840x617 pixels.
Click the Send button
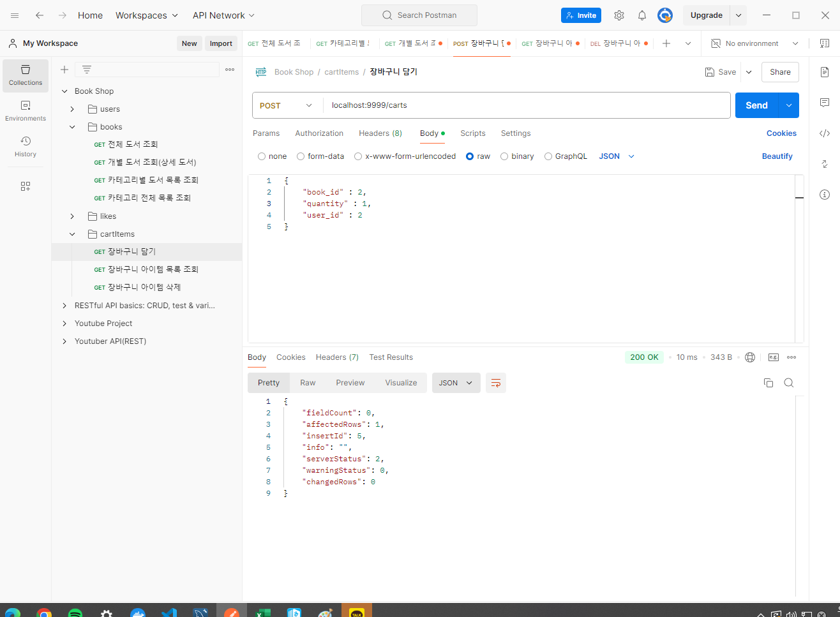pos(757,105)
